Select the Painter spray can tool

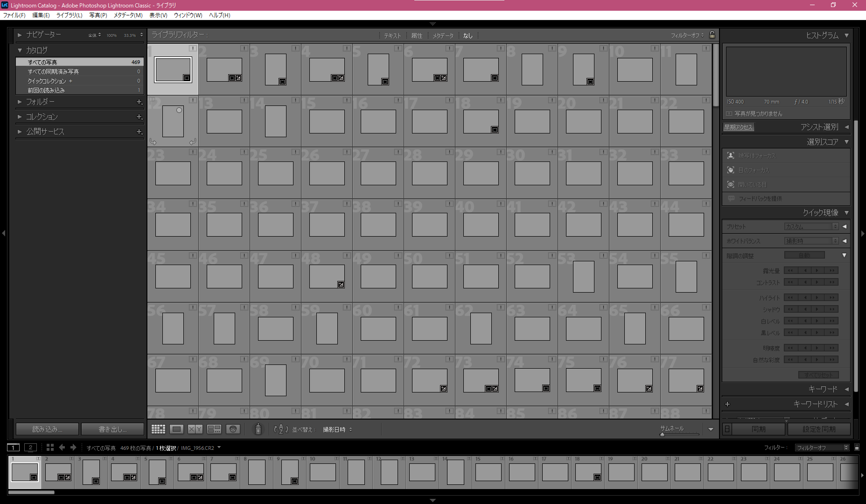click(x=258, y=429)
